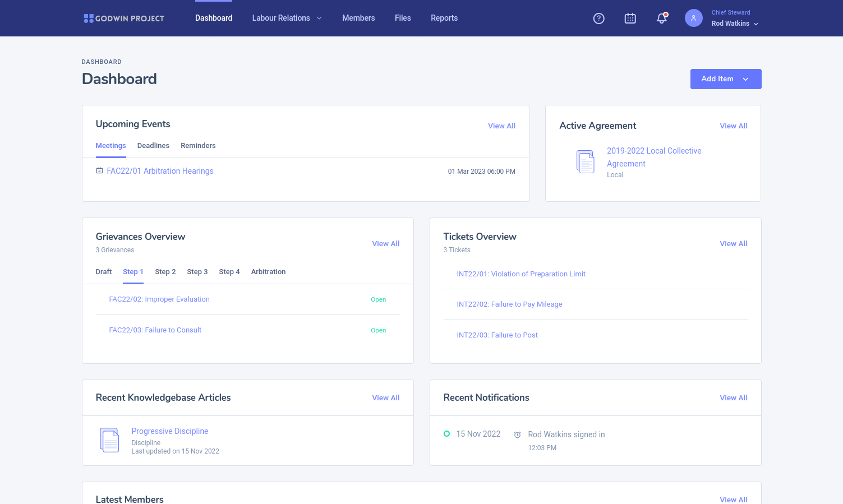Select the Arbitration grievances tab
Screen dimensions: 843x504
[x=268, y=272]
